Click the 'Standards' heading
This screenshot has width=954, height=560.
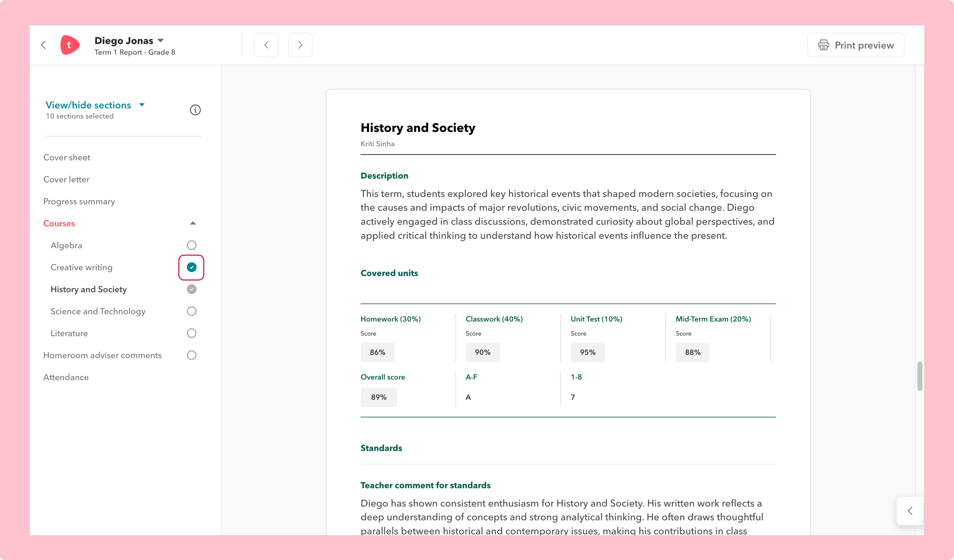click(381, 448)
